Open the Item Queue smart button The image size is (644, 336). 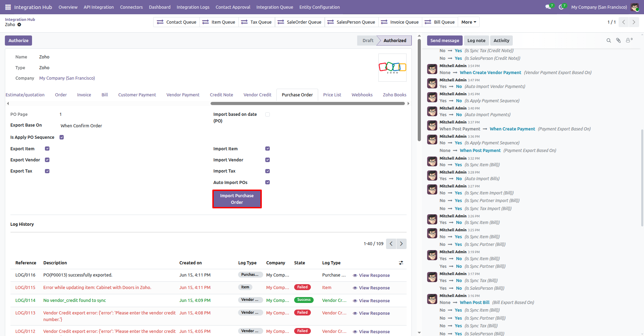tap(219, 22)
